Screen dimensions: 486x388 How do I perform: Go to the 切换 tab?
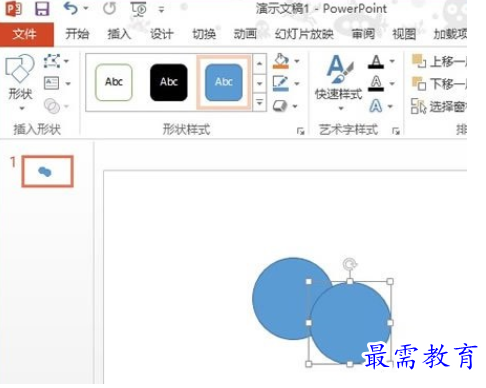[204, 34]
